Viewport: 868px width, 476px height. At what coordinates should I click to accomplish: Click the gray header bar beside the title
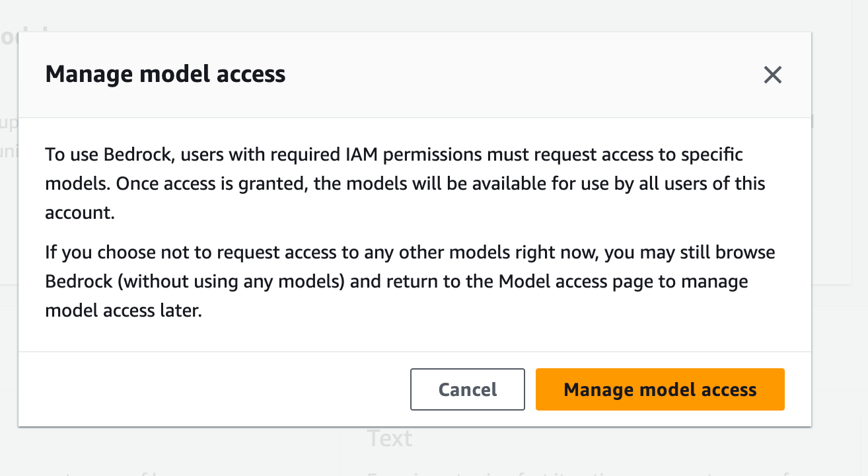point(522,74)
